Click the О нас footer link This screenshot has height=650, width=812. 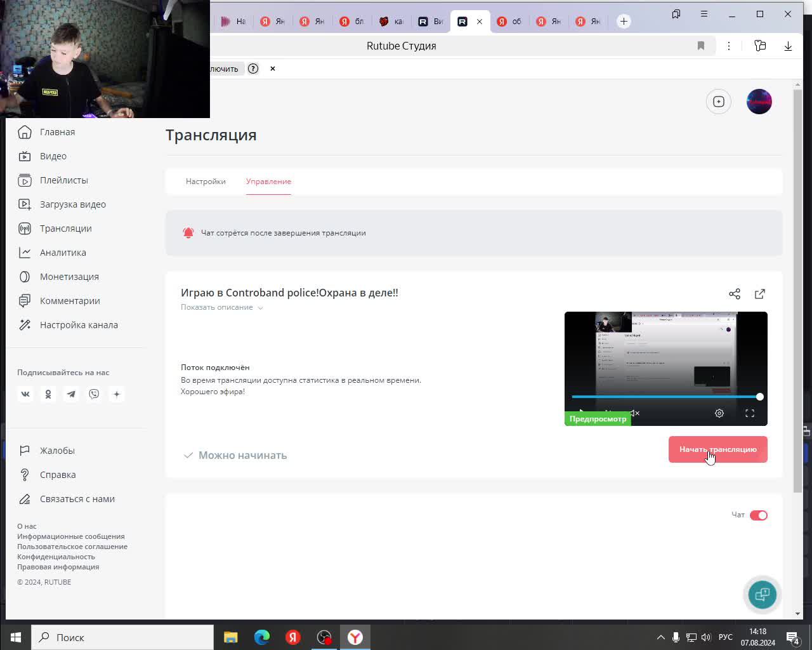(x=27, y=526)
